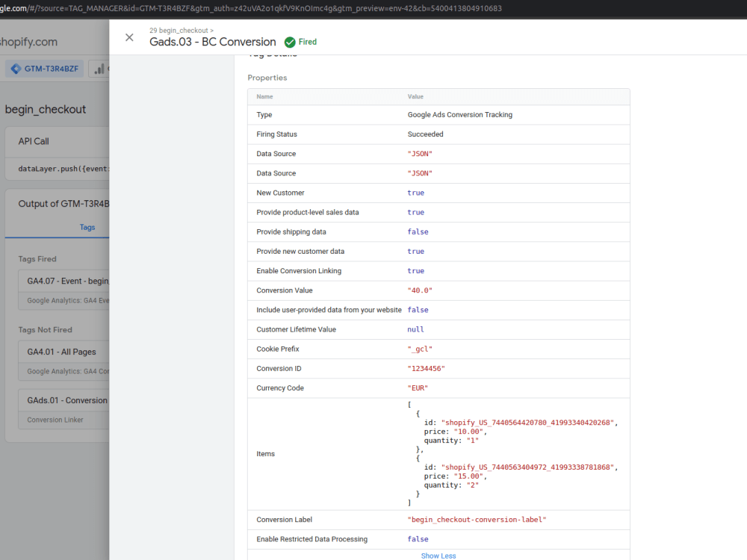Click the Provide new customer data true value

[416, 252]
